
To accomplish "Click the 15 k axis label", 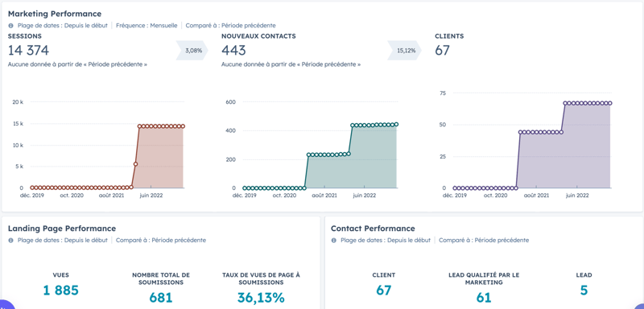I will [18, 123].
